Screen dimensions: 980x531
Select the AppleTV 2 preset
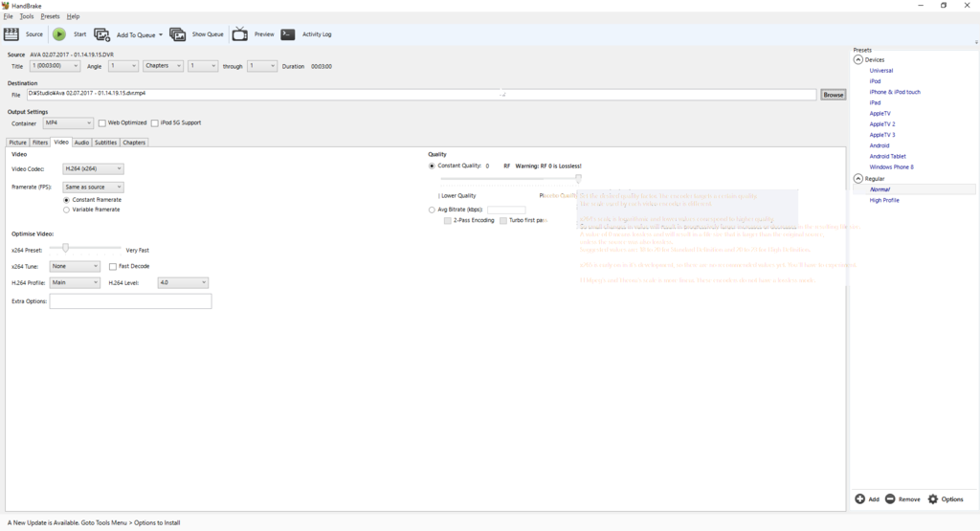click(882, 123)
